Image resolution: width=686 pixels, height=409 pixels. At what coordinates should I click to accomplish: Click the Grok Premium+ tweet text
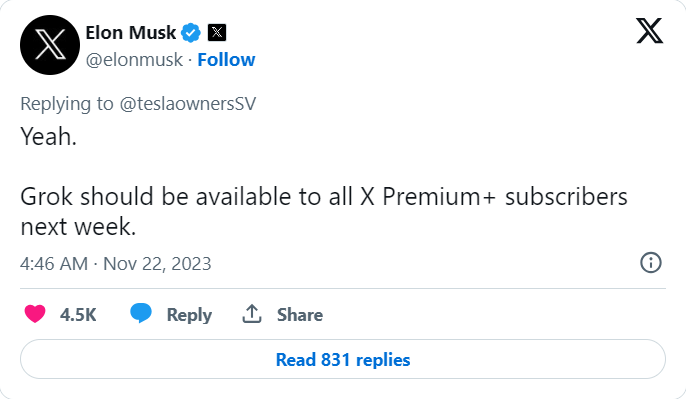point(324,211)
